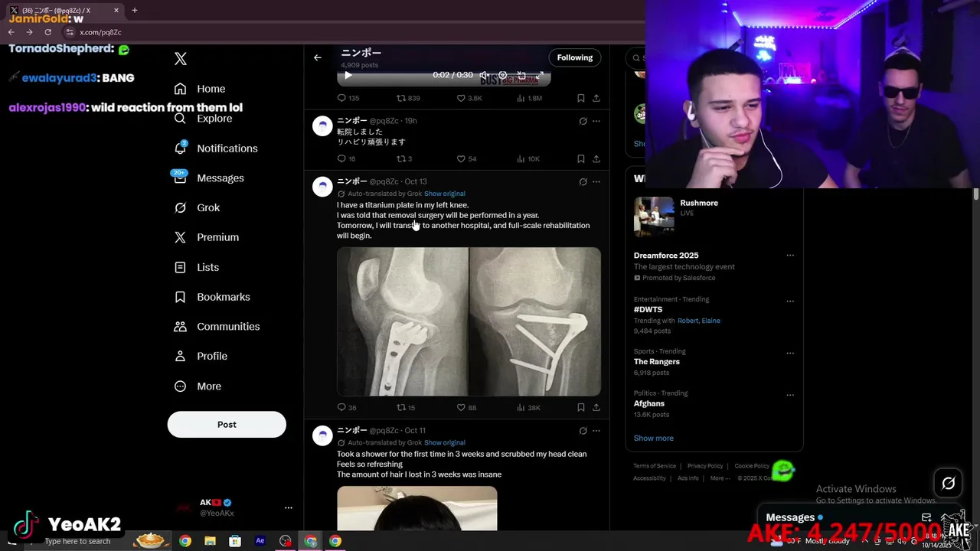View analytics showing 1.8M views

(530, 98)
